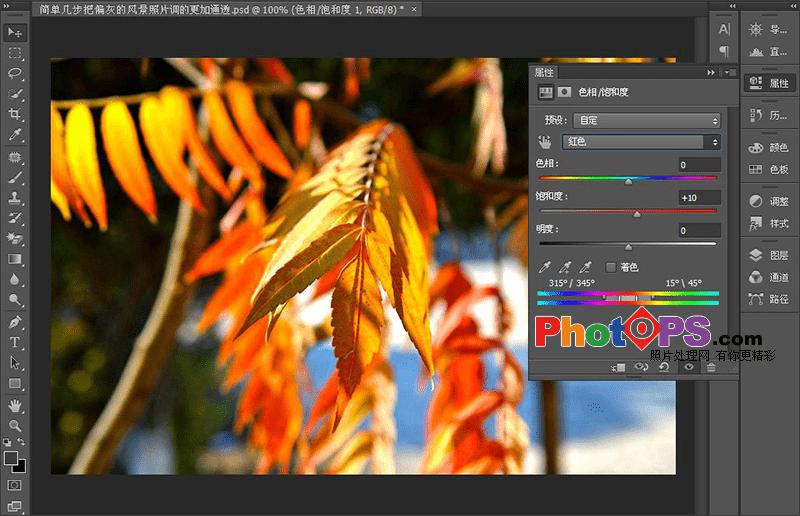Click the 饱和度 value field showing +10
This screenshot has height=516, width=800.
[x=699, y=198]
